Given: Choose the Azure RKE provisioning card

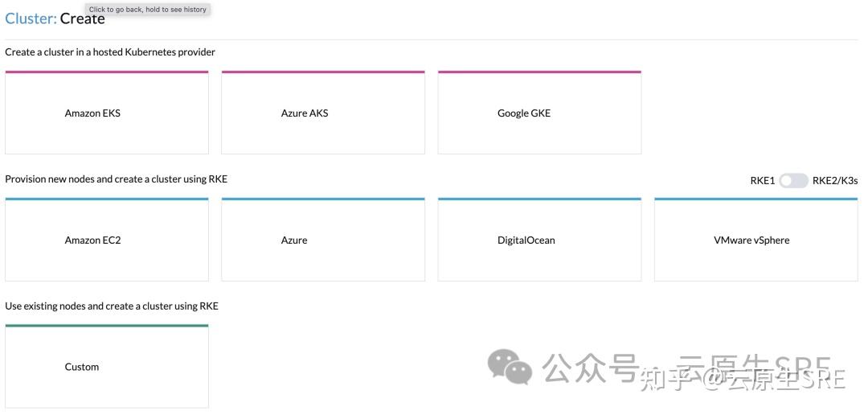Looking at the screenshot, I should point(323,240).
